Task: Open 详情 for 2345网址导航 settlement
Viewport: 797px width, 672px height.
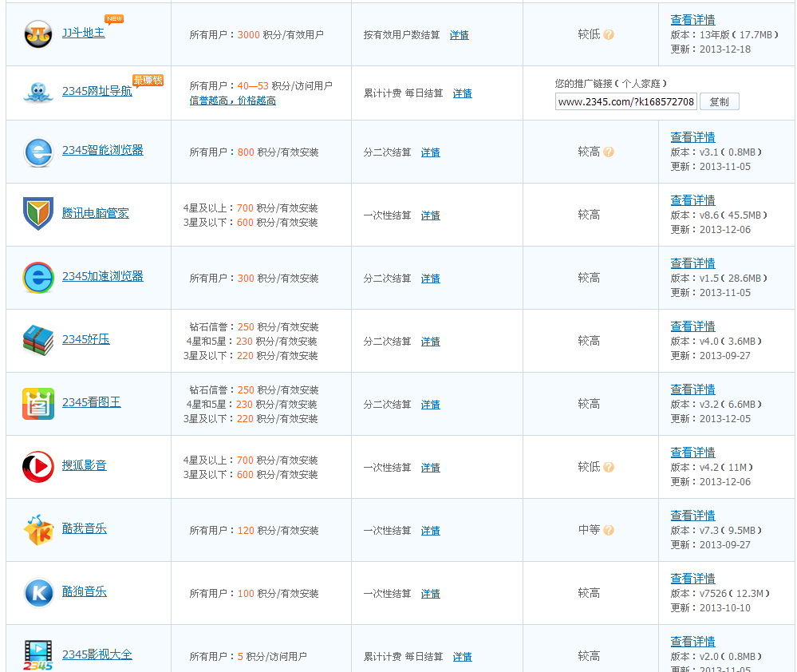Action: click(x=463, y=93)
